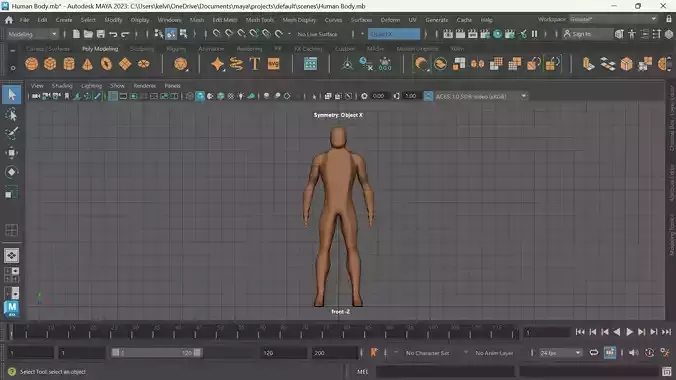Click the Undo icon in status line
Screen dimensions: 676x380
(x=113, y=34)
